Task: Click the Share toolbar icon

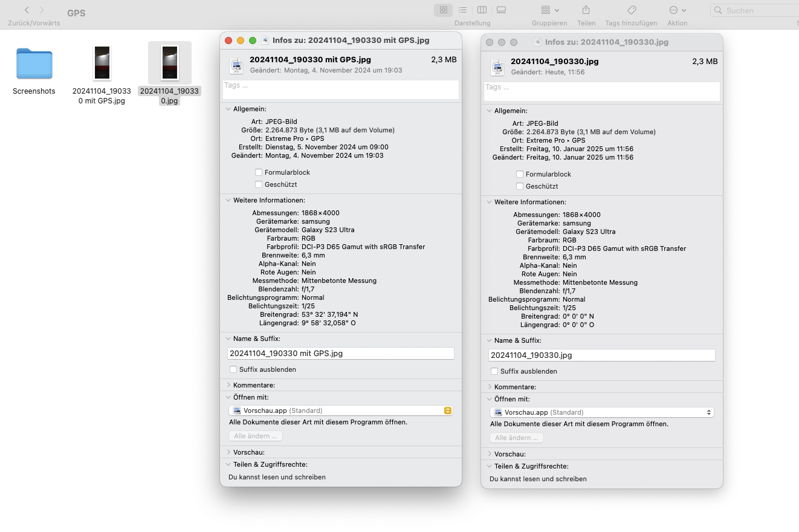Action: coord(586,10)
